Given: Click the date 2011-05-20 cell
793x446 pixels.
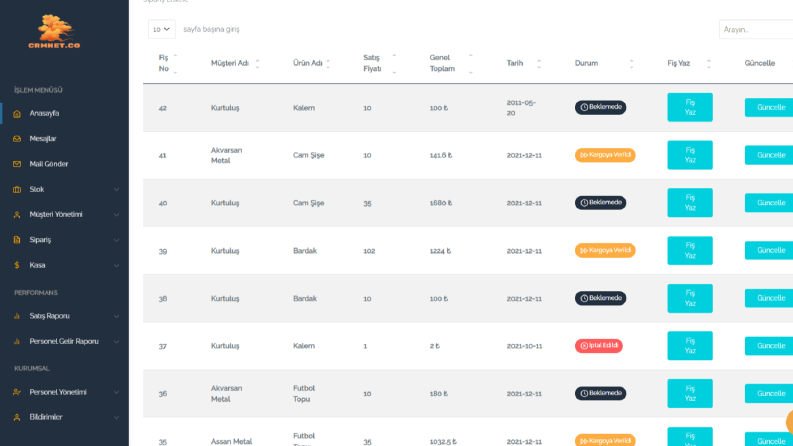Looking at the screenshot, I should click(x=521, y=108).
